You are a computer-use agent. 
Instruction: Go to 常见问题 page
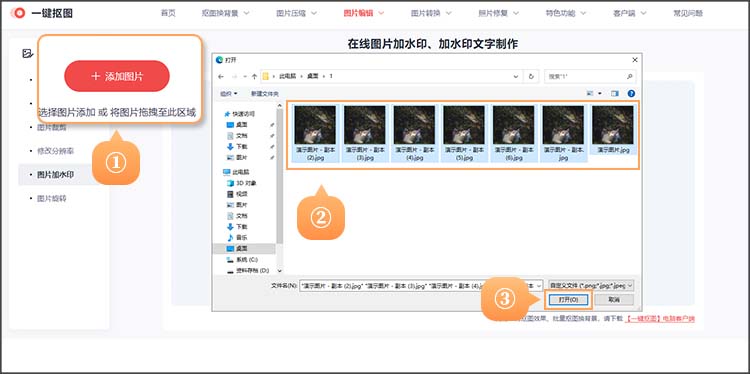coord(688,13)
